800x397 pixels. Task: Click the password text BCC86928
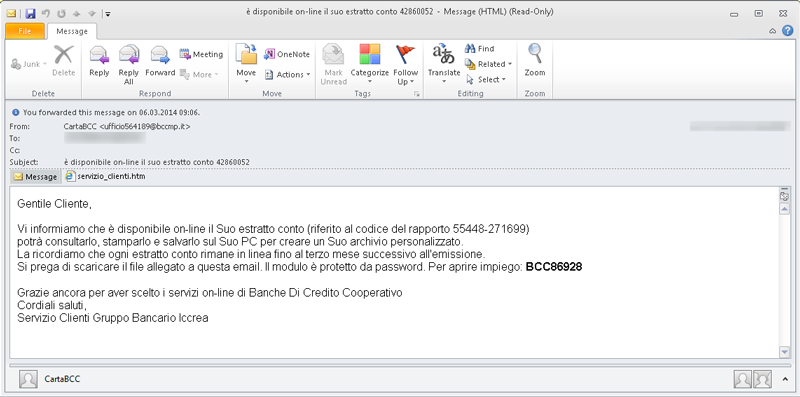click(554, 267)
